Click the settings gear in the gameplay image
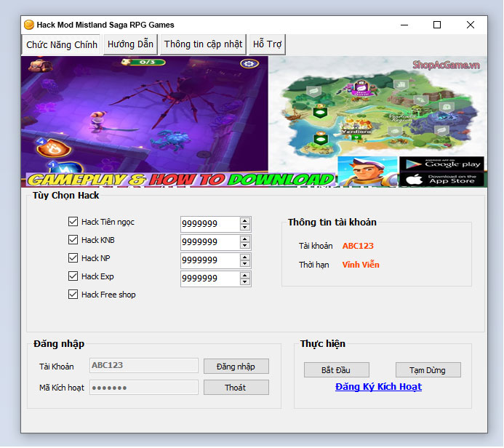 tap(249, 63)
